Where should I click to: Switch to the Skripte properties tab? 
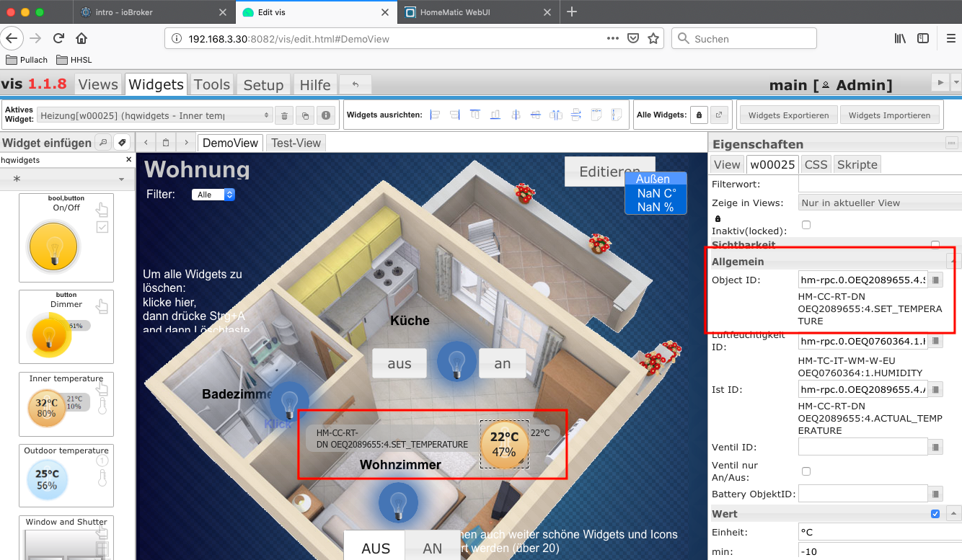pos(857,164)
